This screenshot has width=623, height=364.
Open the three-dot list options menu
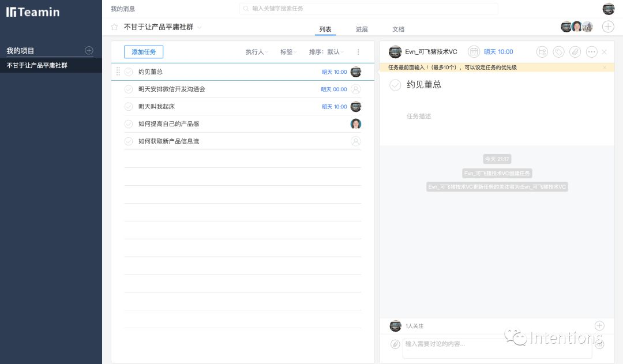coord(358,52)
